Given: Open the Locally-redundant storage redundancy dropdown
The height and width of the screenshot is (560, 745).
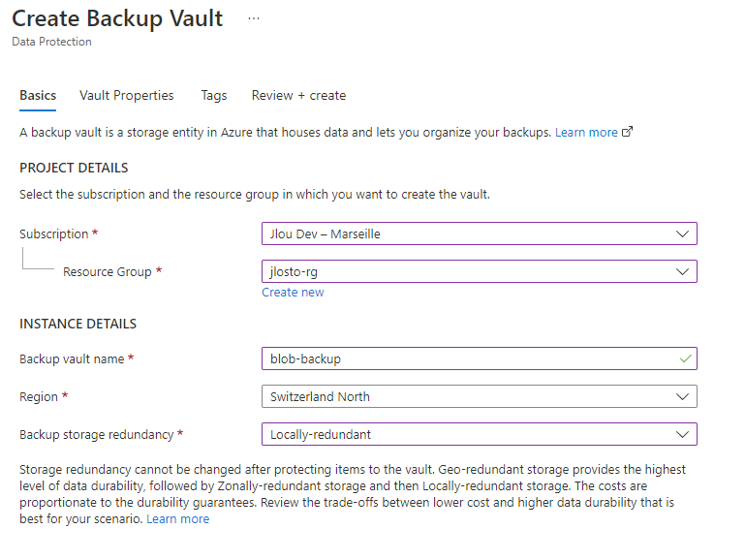Looking at the screenshot, I should (x=479, y=434).
